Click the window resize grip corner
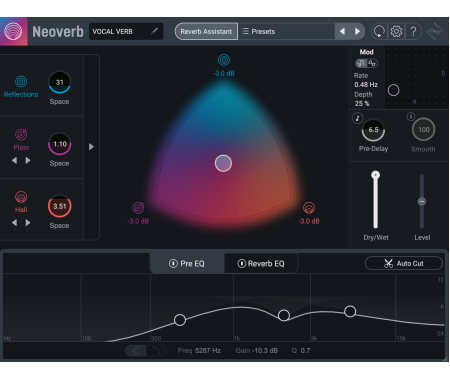This screenshot has height=380, width=450. pyautogui.click(x=445, y=359)
